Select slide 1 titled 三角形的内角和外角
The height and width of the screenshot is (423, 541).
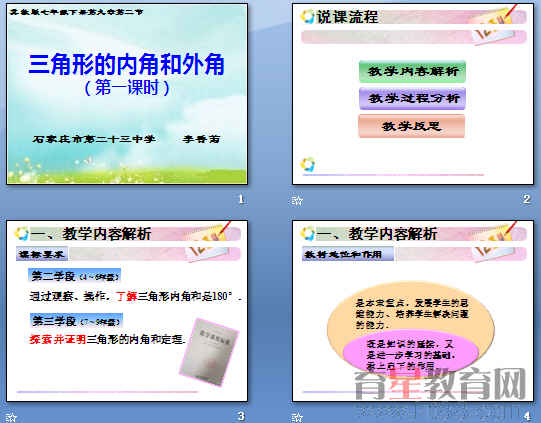pyautogui.click(x=127, y=94)
